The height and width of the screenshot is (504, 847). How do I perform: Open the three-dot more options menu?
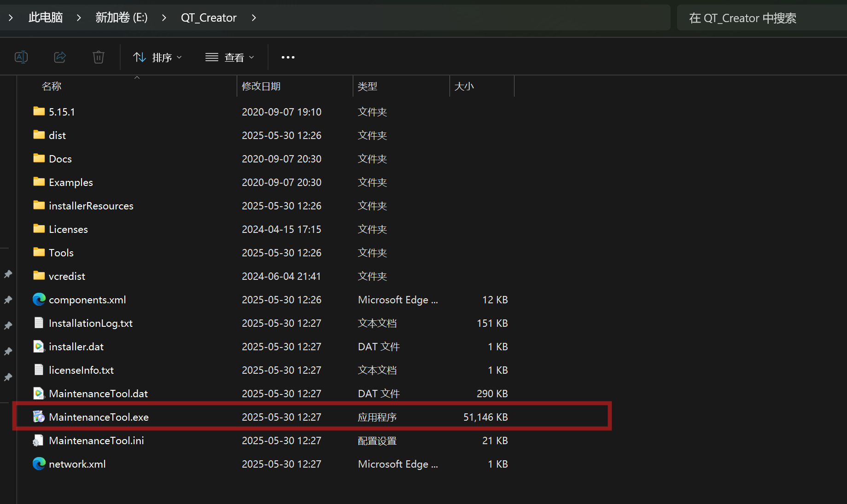tap(288, 57)
